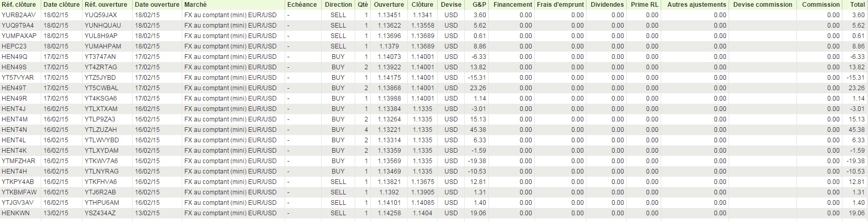
Task: Select the "Dividendes" column header
Action: point(607,5)
